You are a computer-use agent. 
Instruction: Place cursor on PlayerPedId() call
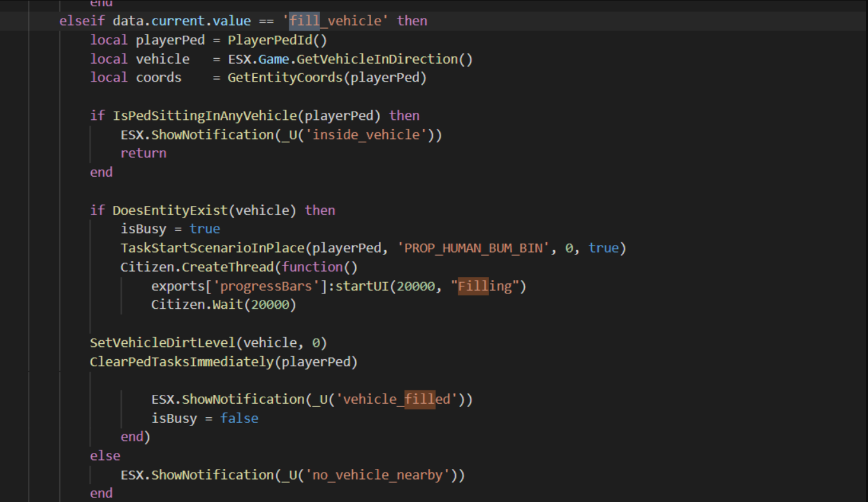(x=277, y=40)
